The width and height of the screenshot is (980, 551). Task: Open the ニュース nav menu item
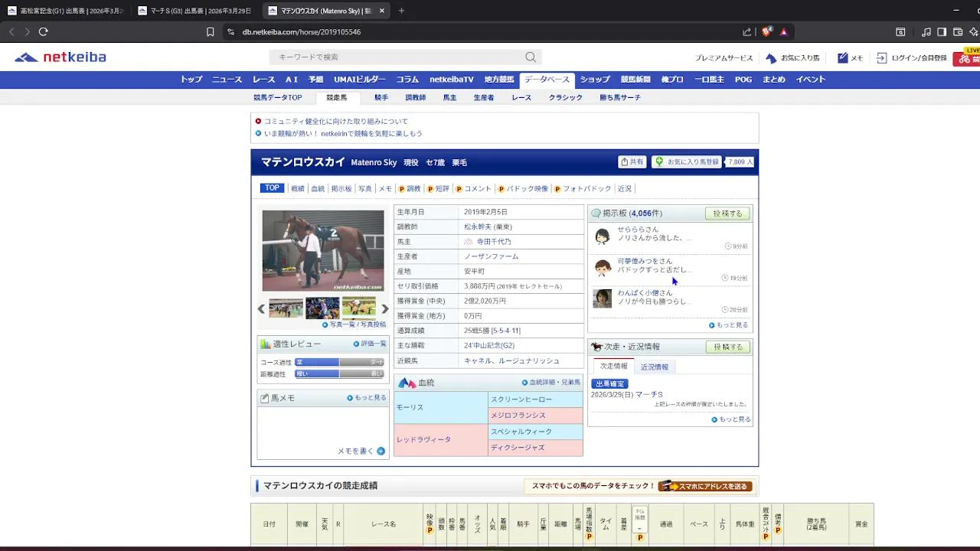[227, 80]
